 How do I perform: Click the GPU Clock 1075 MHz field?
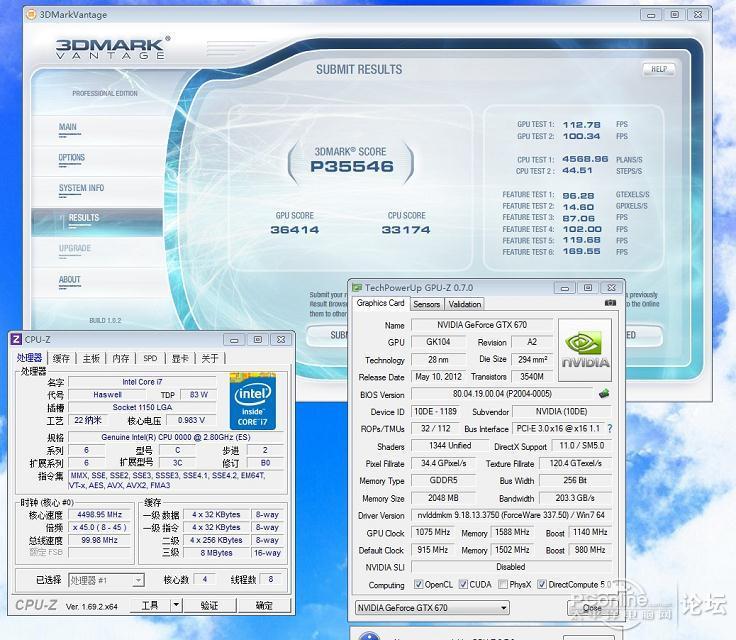pyautogui.click(x=432, y=532)
